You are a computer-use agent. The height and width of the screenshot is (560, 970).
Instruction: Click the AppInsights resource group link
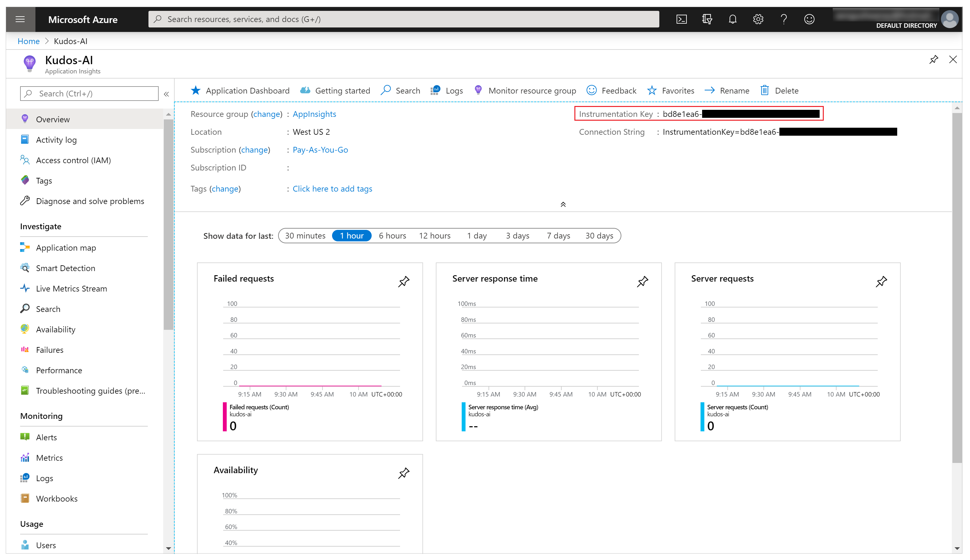314,113
